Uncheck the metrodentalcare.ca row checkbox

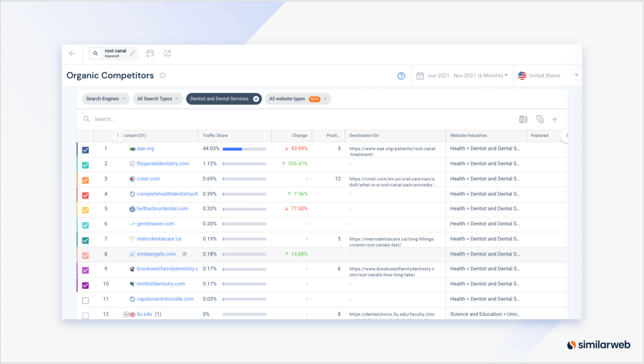click(85, 240)
